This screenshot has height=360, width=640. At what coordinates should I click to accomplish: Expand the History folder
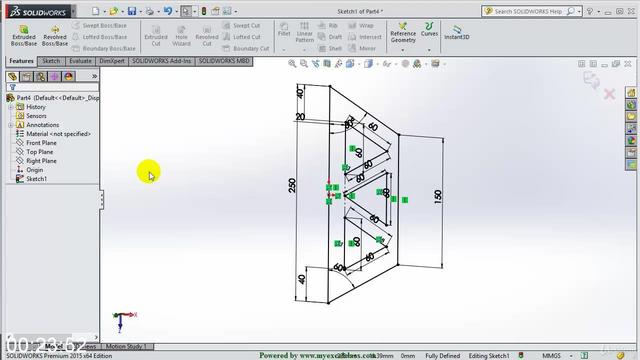pyautogui.click(x=11, y=107)
